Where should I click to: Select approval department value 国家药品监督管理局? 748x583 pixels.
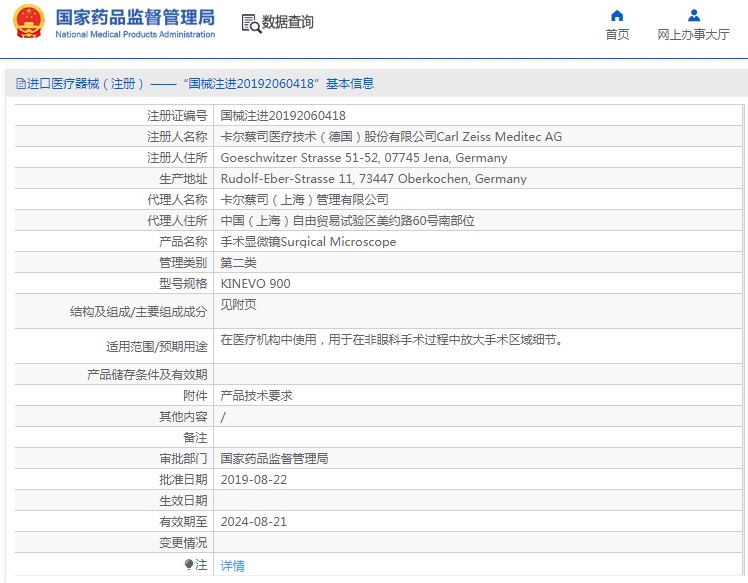(x=274, y=458)
